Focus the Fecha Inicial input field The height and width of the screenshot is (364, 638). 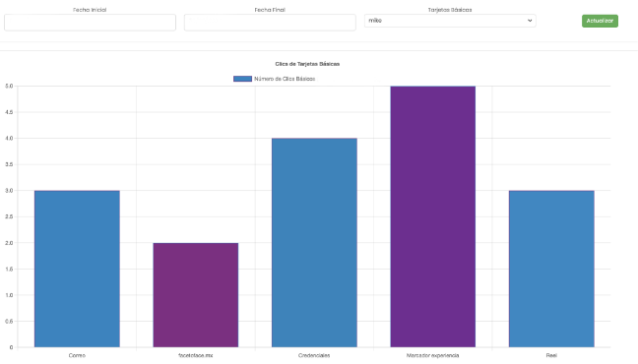click(x=90, y=23)
